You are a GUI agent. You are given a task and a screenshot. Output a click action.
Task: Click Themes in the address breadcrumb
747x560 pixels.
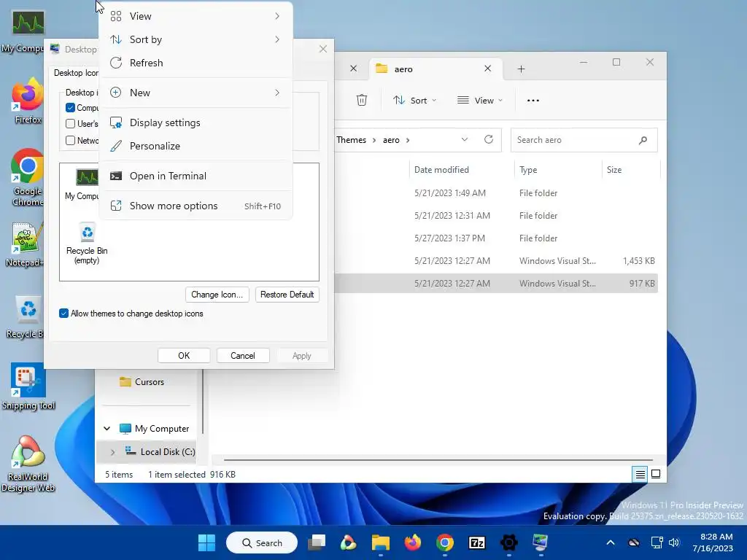(351, 140)
